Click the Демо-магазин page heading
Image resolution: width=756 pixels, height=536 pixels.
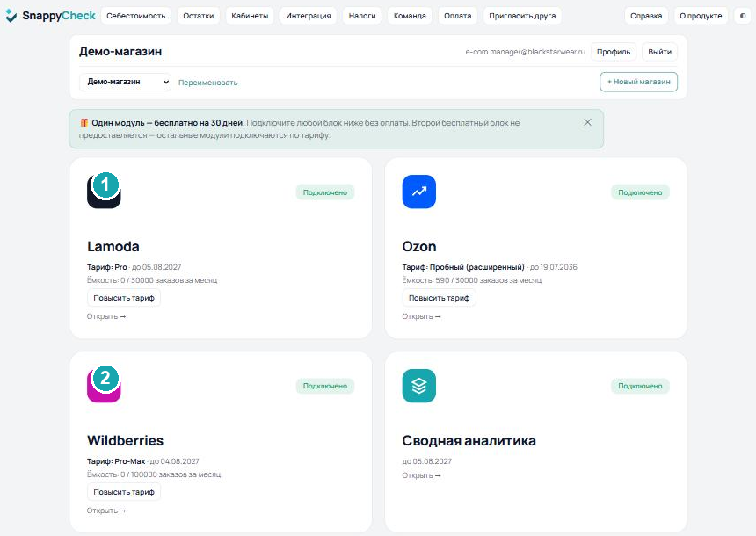pos(120,52)
